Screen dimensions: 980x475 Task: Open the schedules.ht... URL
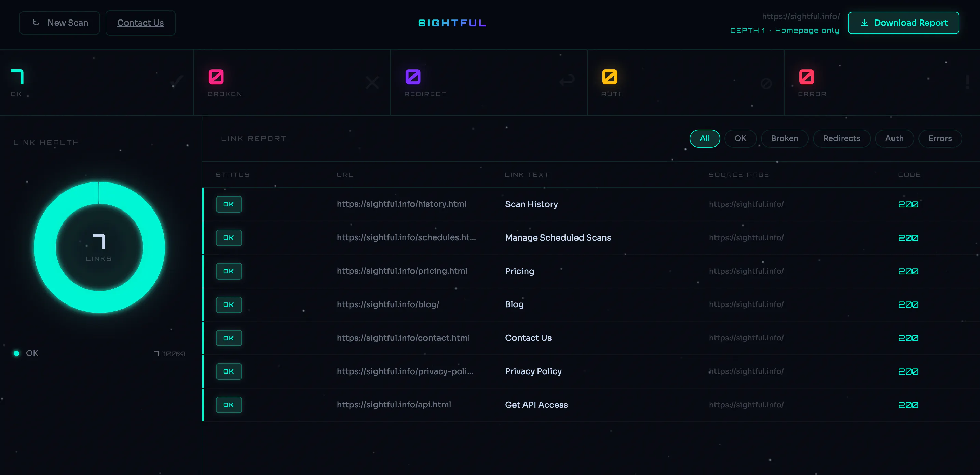click(406, 237)
